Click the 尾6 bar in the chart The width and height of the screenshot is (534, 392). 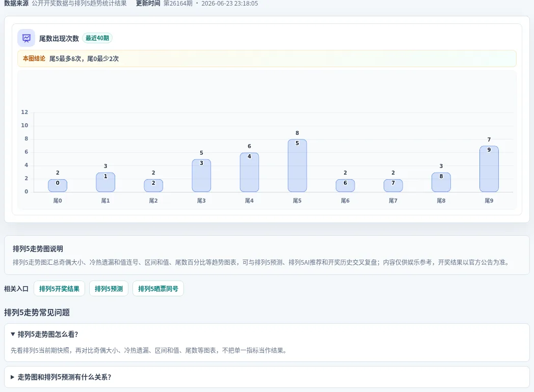tap(345, 185)
